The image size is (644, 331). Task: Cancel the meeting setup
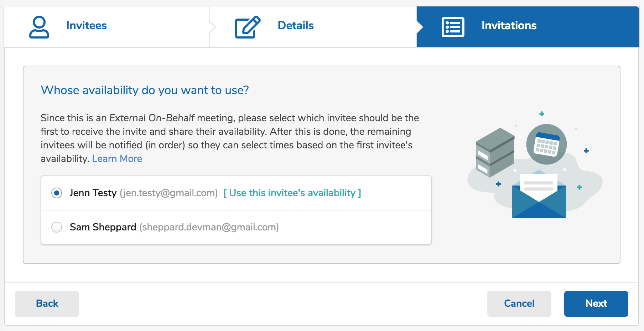tap(519, 304)
